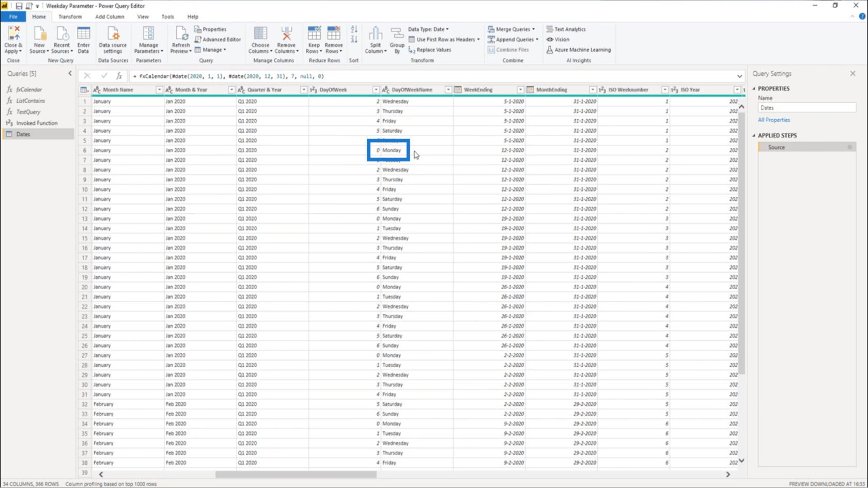The height and width of the screenshot is (488, 868).
Task: Switch to the Transform tab
Action: [70, 17]
